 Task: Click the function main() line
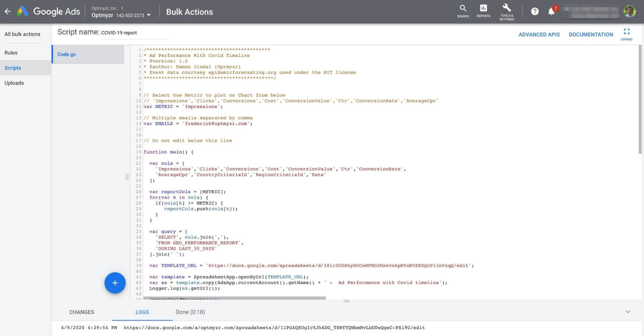tap(168, 152)
